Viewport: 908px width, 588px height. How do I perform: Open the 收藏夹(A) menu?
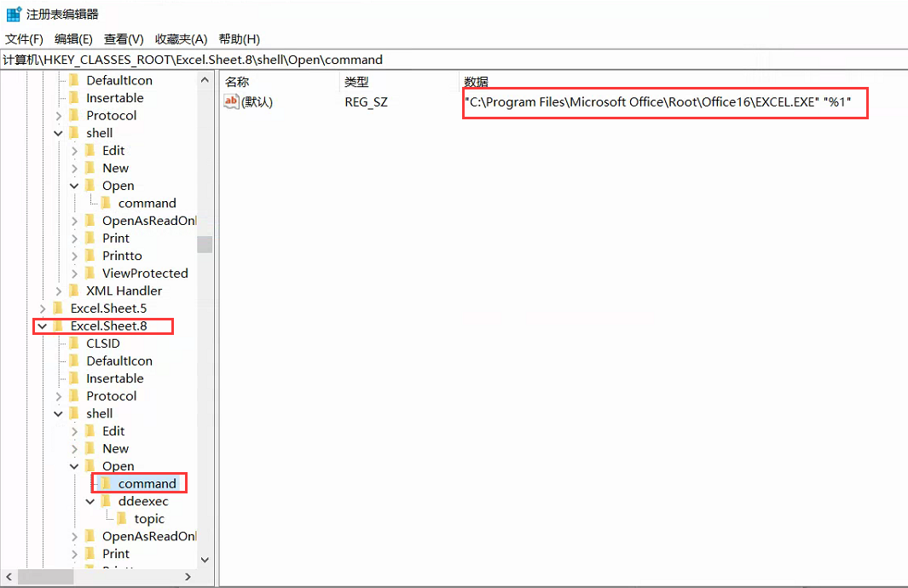pyautogui.click(x=181, y=39)
